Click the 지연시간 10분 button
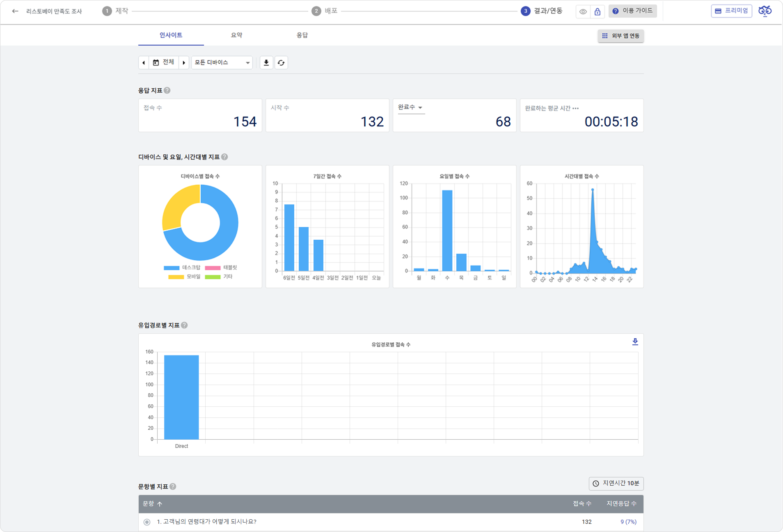 [x=616, y=483]
